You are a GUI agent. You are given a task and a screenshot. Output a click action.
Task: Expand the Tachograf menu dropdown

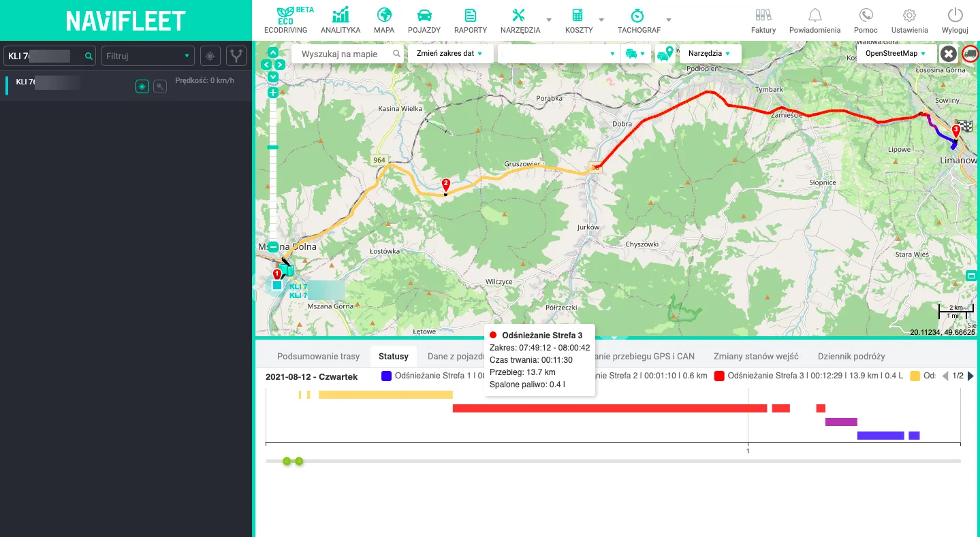pos(669,20)
